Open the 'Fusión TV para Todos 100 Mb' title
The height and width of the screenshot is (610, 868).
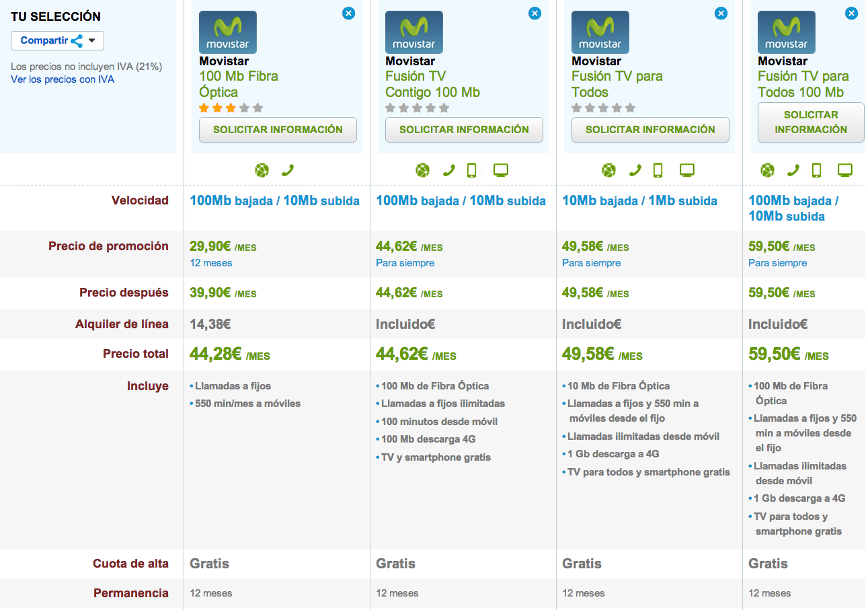pos(803,84)
